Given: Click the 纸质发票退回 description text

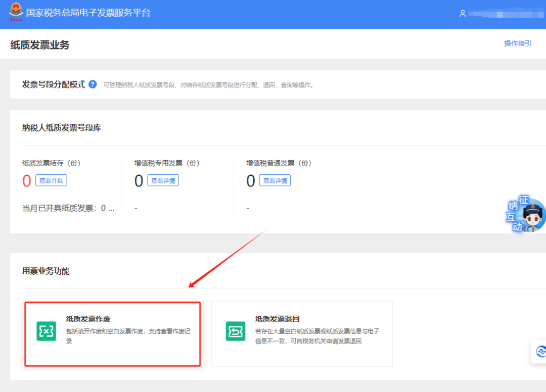Looking at the screenshot, I should click(x=317, y=336).
